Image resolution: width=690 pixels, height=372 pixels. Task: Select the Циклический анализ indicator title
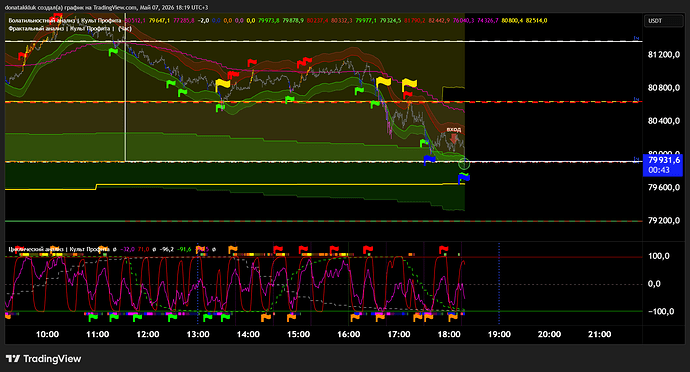coord(59,249)
